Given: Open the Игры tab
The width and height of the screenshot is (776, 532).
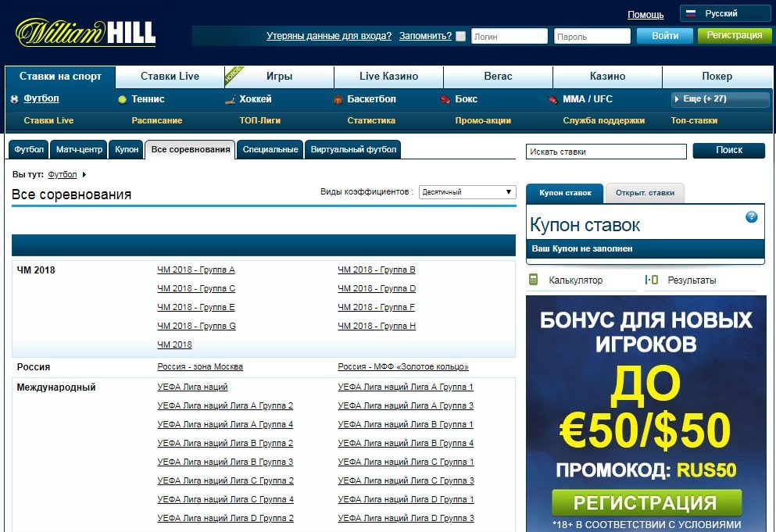Looking at the screenshot, I should [x=279, y=77].
